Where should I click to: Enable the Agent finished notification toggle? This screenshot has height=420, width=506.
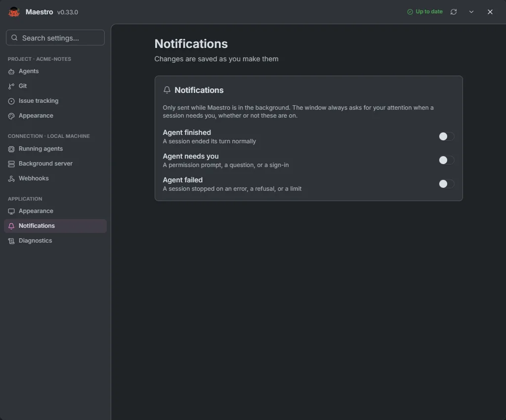click(446, 136)
